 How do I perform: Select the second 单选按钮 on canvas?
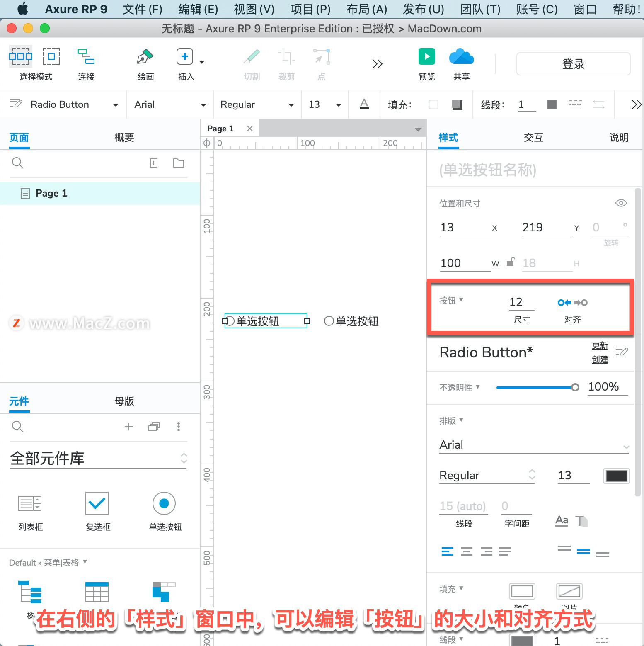351,321
